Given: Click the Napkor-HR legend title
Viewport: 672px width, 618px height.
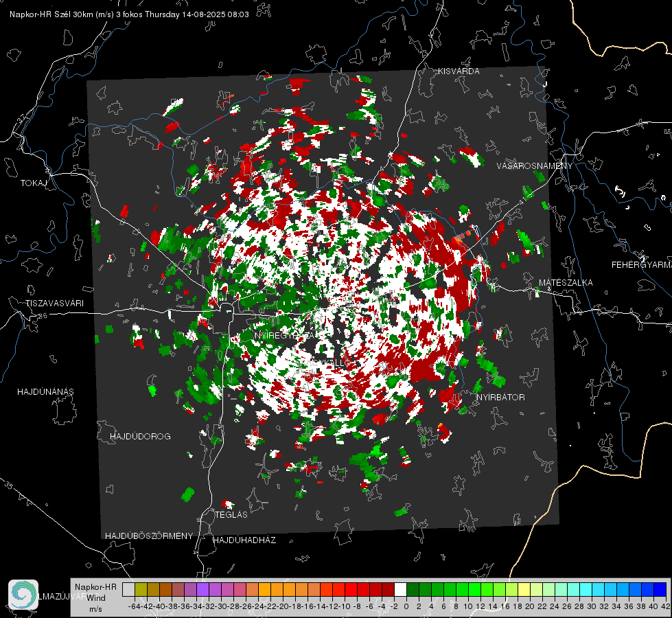Looking at the screenshot, I should tap(95, 587).
